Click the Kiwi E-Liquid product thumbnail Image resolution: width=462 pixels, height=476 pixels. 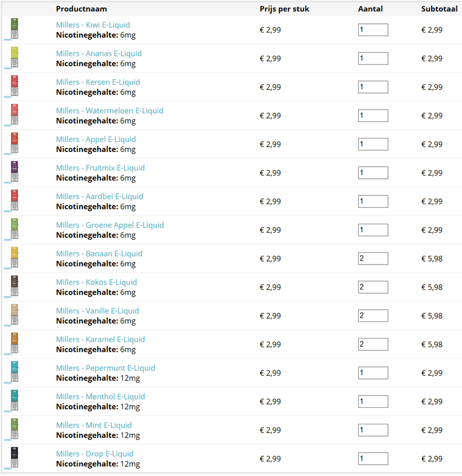pos(14,28)
